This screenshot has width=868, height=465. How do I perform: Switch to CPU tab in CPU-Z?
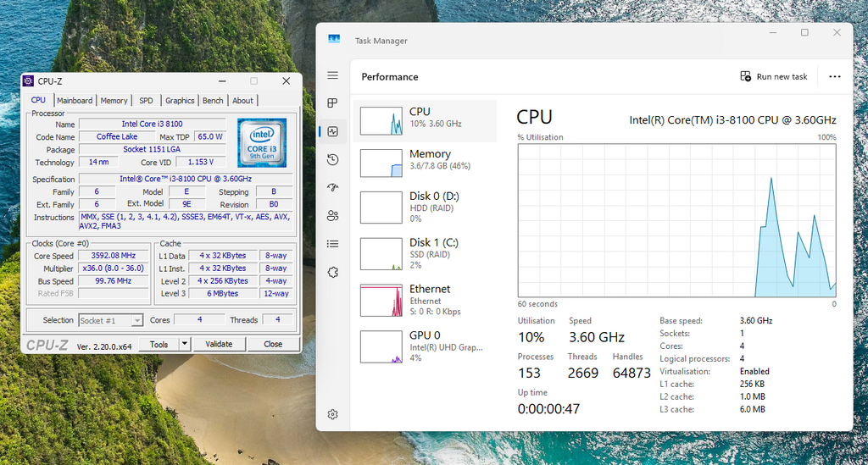click(x=38, y=100)
